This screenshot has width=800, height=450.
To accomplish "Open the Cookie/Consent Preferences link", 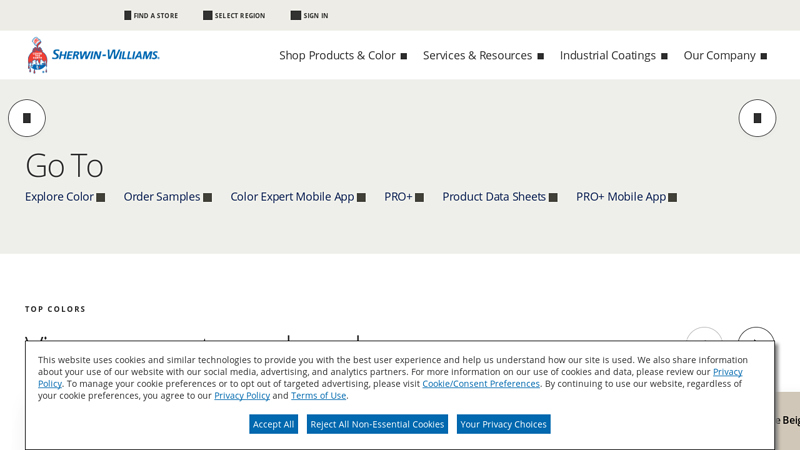I will [480, 384].
